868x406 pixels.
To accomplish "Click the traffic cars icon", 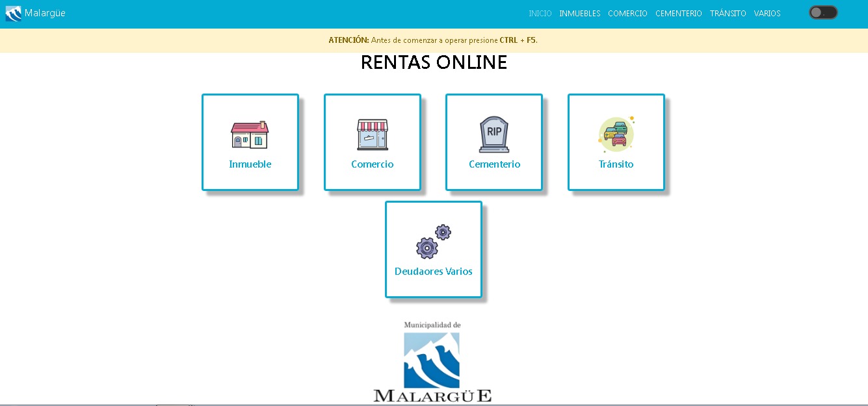I will tap(616, 134).
